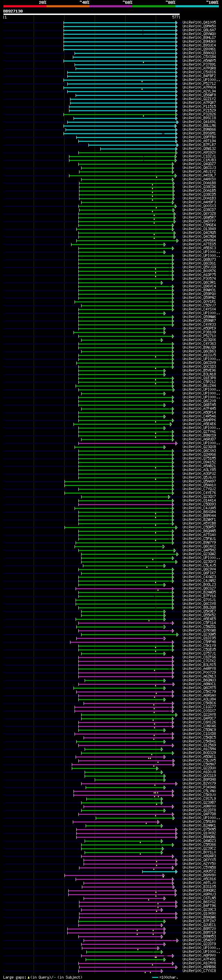The width and height of the screenshot is (222, 980).
Task: Select label UniRef100_A9V864
Action: 199,241
